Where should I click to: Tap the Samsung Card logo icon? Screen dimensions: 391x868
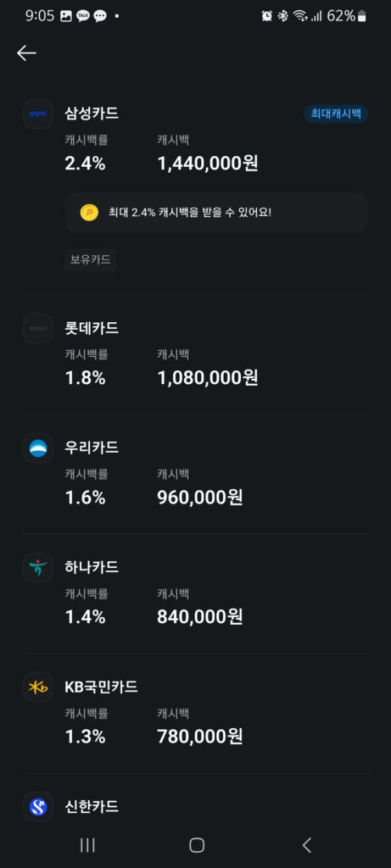click(x=37, y=114)
